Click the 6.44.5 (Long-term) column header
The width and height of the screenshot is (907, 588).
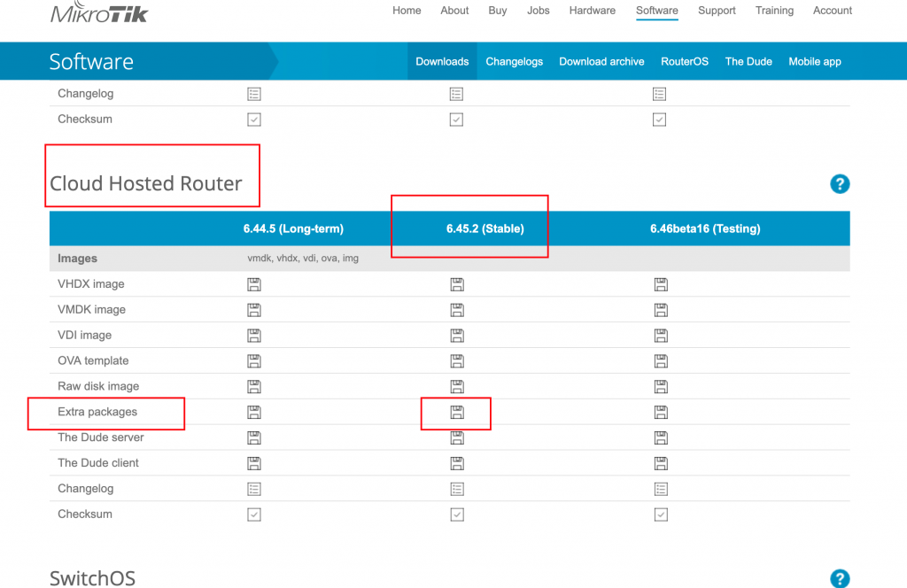pos(293,228)
